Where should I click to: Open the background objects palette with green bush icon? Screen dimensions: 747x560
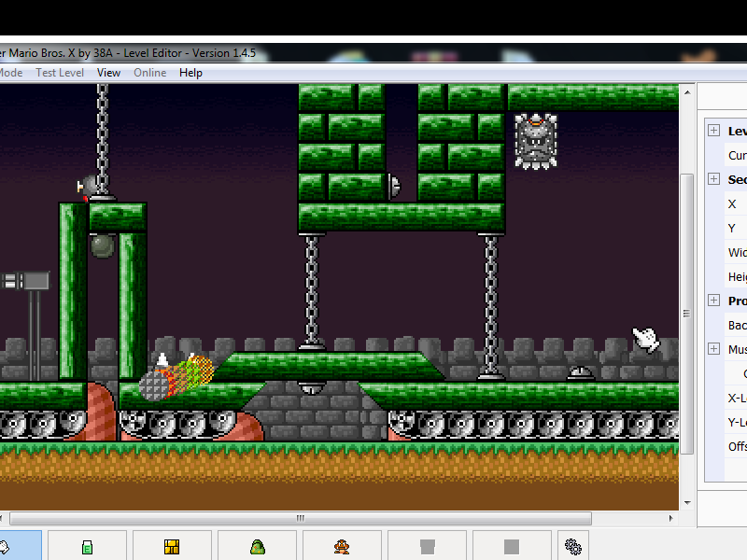tap(258, 546)
